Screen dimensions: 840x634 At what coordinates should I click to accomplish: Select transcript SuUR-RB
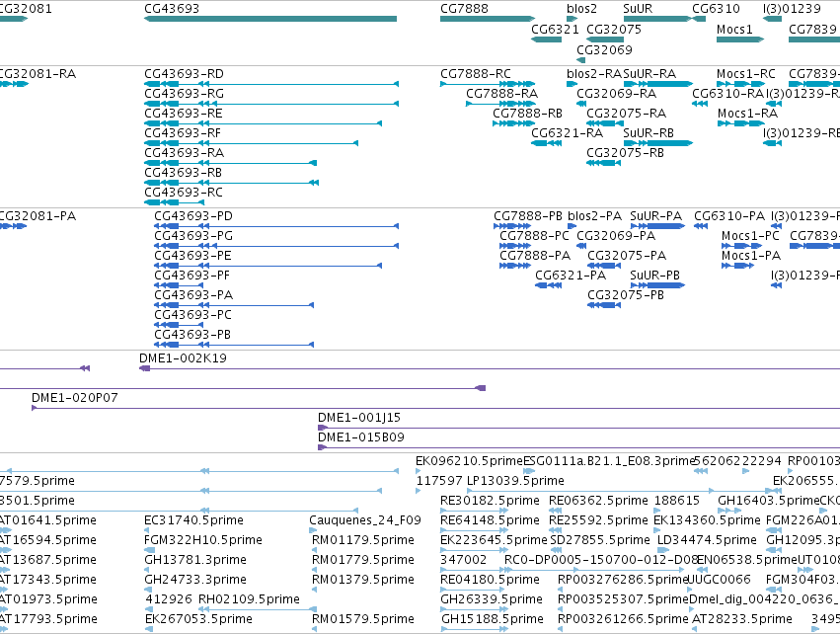pyautogui.click(x=649, y=133)
